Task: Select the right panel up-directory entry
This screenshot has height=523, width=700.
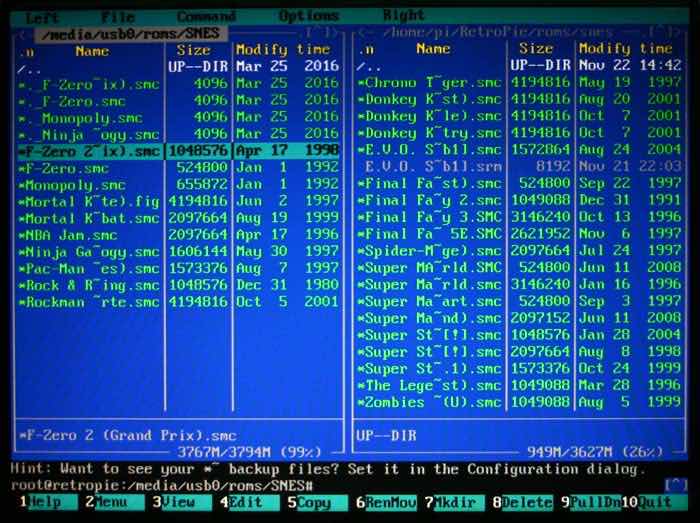Action: point(519,66)
